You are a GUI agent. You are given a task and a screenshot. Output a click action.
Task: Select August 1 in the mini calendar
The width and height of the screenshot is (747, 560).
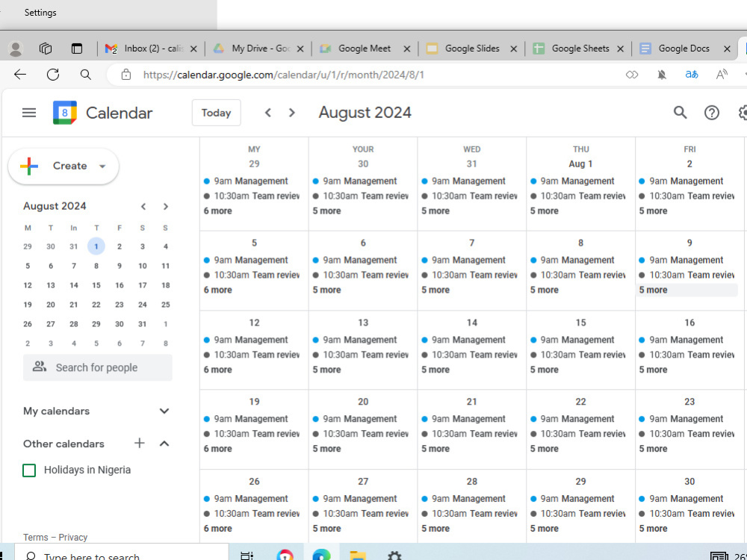click(x=96, y=246)
